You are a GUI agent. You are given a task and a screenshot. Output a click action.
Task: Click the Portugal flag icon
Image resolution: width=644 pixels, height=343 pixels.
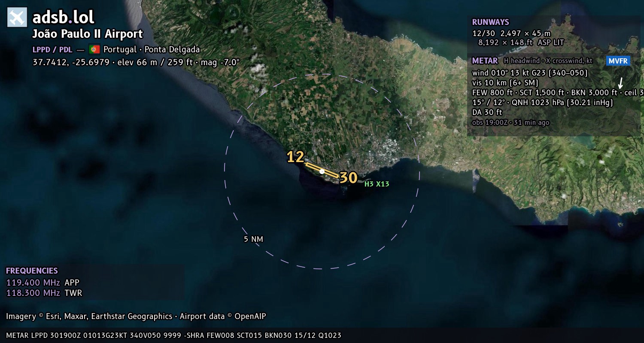(94, 49)
